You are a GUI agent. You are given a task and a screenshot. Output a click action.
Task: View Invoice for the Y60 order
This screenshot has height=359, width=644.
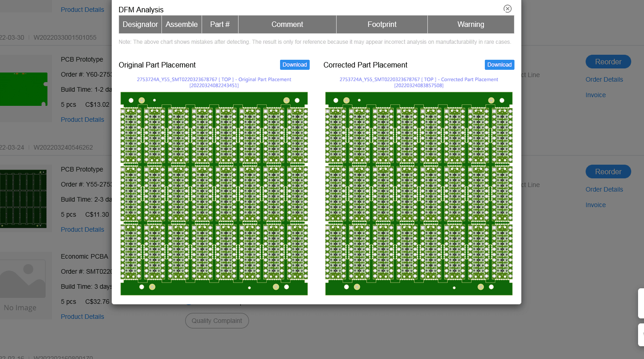(x=596, y=95)
